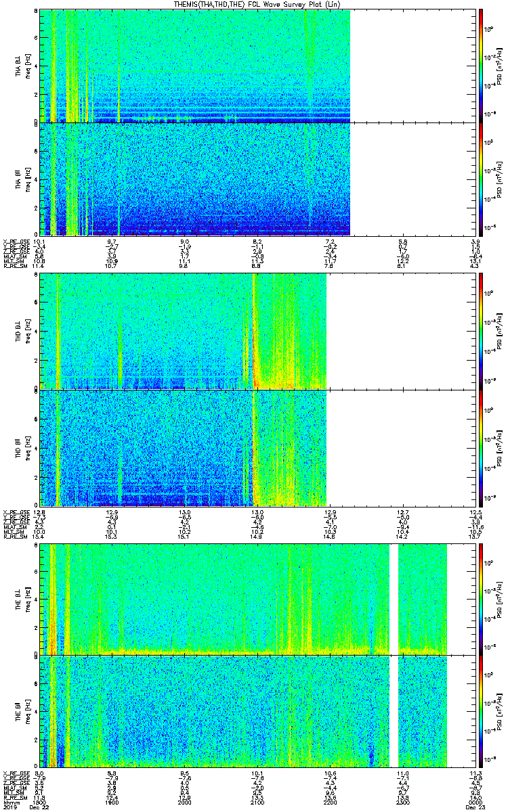Screen dimensions: 508x812
Task: Click the white data gap in the THE B-perpendicular panel
Action: (x=394, y=599)
